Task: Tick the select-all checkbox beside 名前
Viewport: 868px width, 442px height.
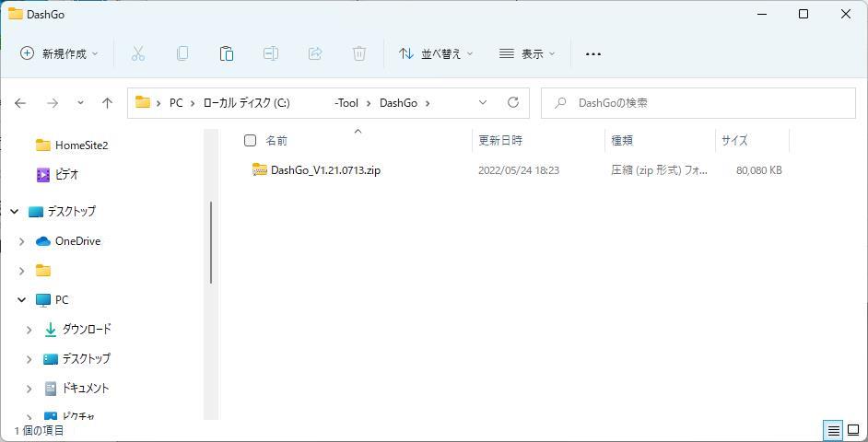Action: [250, 140]
